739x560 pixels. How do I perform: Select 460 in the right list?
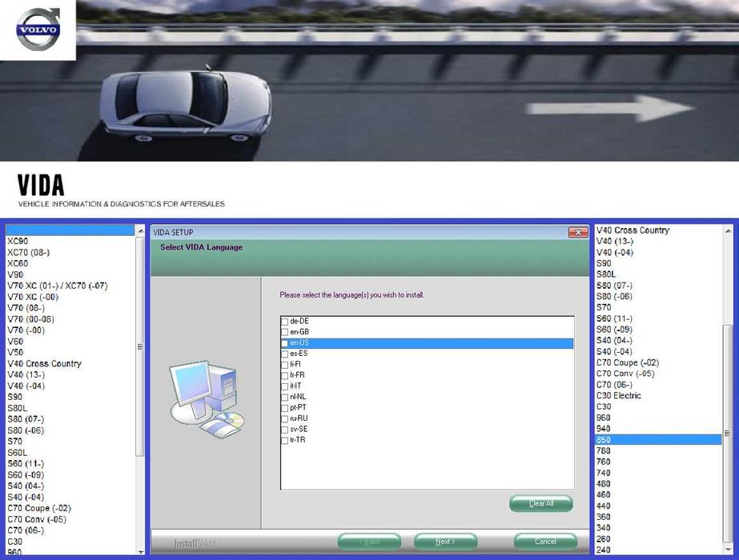pos(658,494)
